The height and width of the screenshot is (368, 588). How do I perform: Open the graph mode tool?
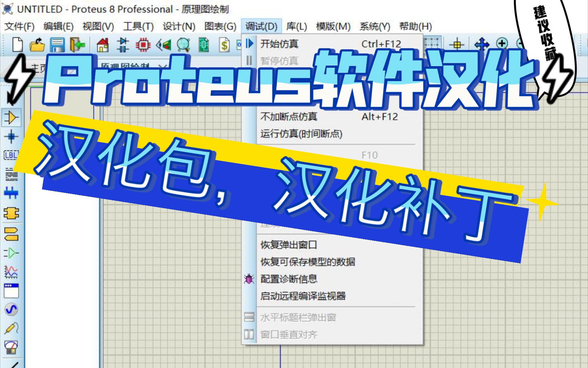click(x=11, y=271)
